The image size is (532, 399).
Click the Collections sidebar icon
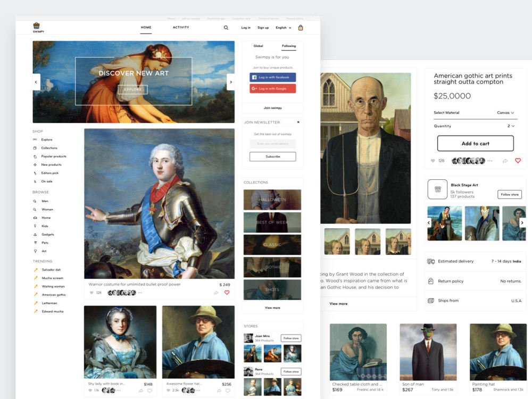point(35,148)
